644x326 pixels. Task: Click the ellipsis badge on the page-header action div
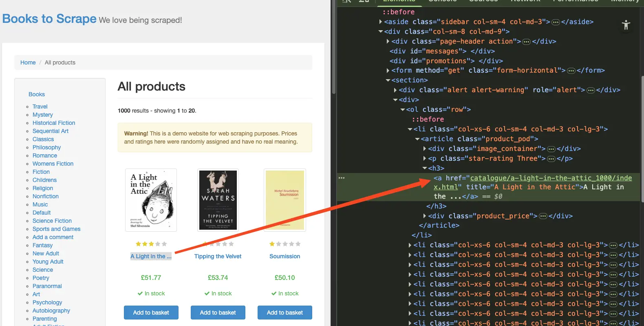tap(526, 42)
